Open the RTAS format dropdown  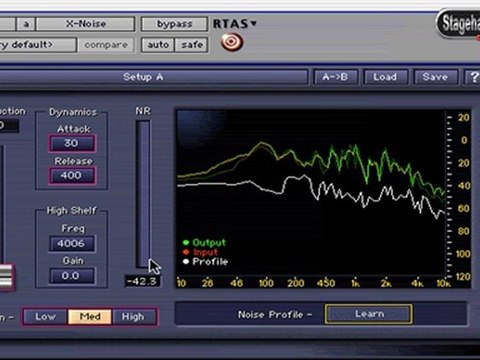pos(235,24)
